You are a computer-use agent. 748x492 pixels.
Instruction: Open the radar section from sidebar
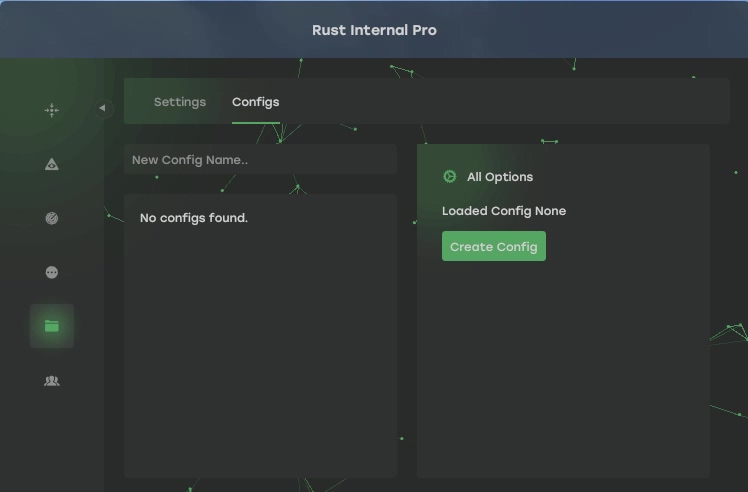[52, 218]
